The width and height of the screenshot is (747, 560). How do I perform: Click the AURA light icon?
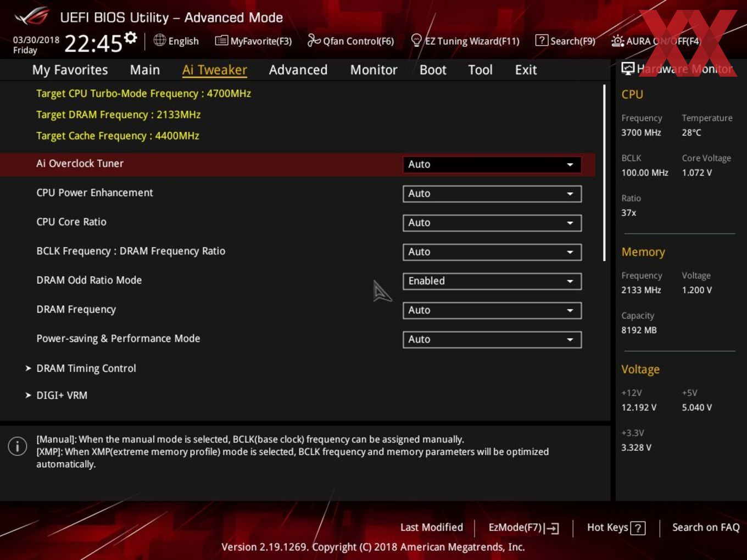617,41
